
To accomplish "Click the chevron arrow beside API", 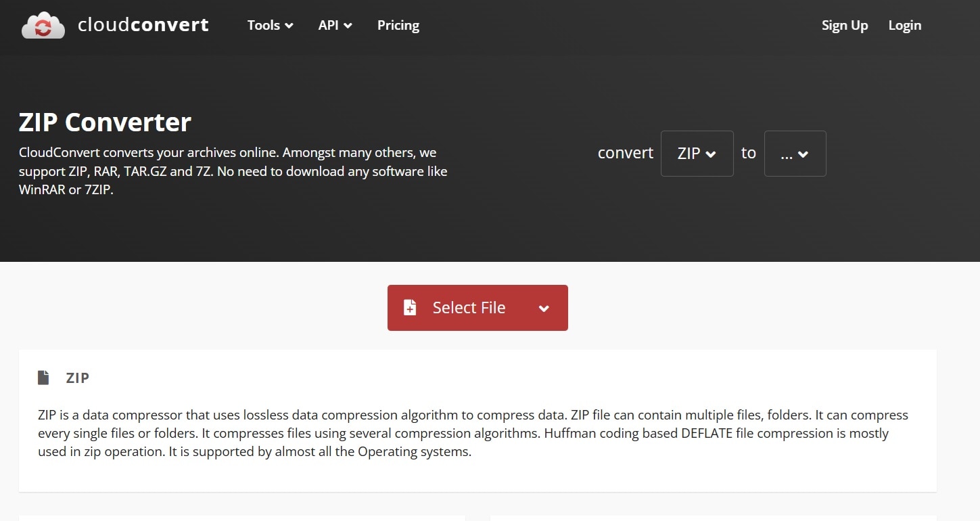I will click(x=348, y=26).
